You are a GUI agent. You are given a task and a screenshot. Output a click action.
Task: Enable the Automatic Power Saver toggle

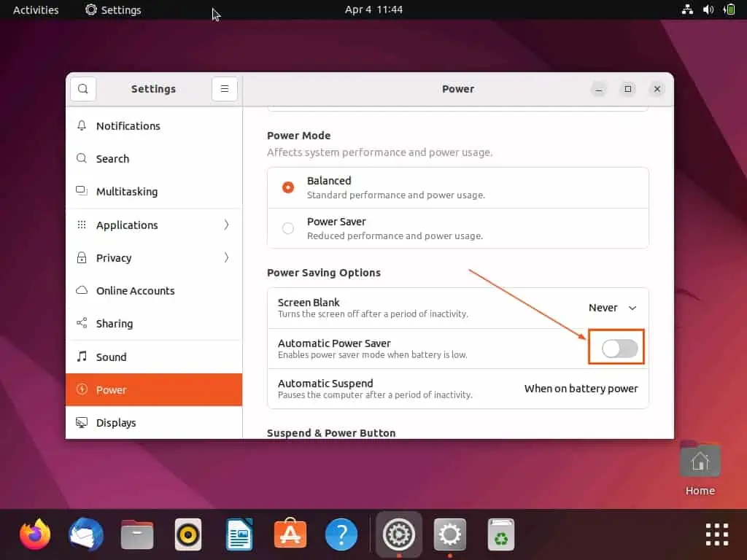click(x=616, y=349)
